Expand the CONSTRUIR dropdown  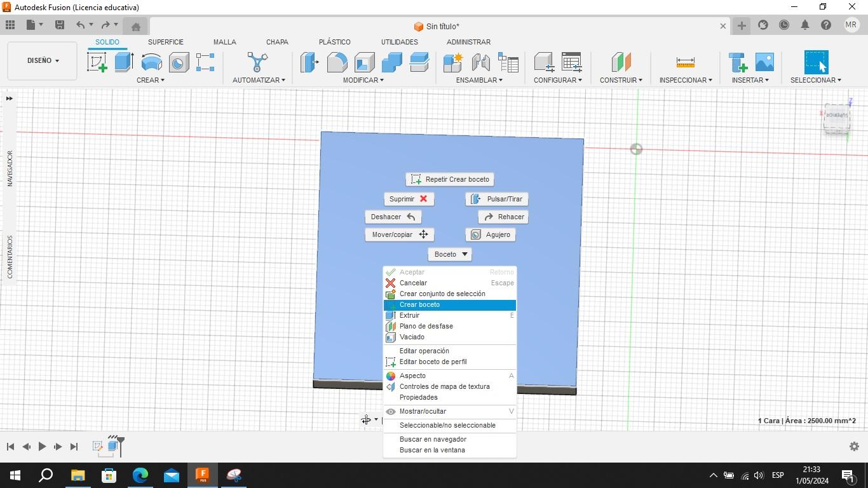(x=621, y=80)
